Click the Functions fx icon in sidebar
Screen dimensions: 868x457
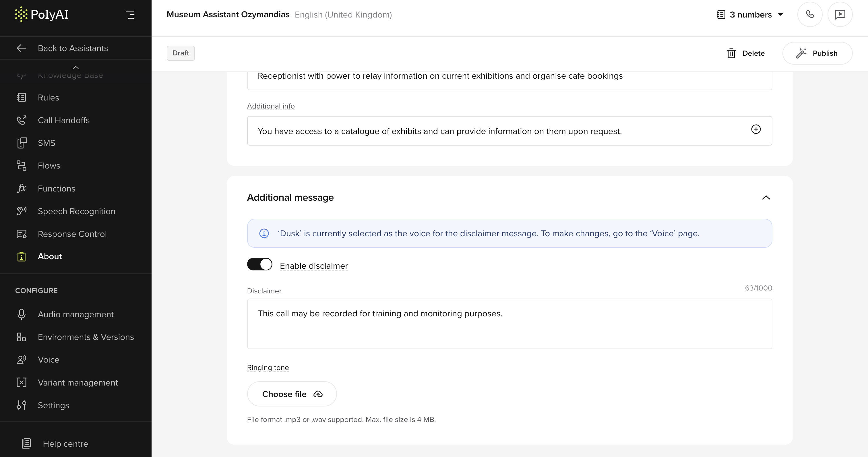click(22, 188)
